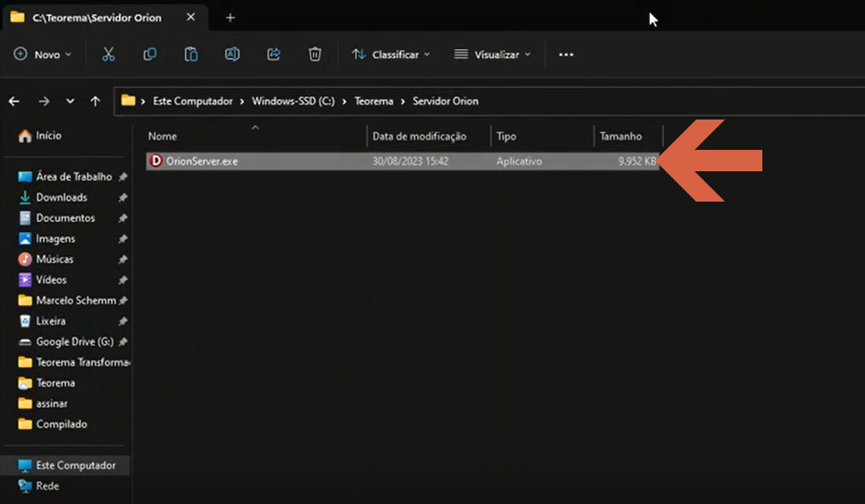
Task: Expand chevron after Teorema breadcrumb
Action: pyautogui.click(x=403, y=102)
